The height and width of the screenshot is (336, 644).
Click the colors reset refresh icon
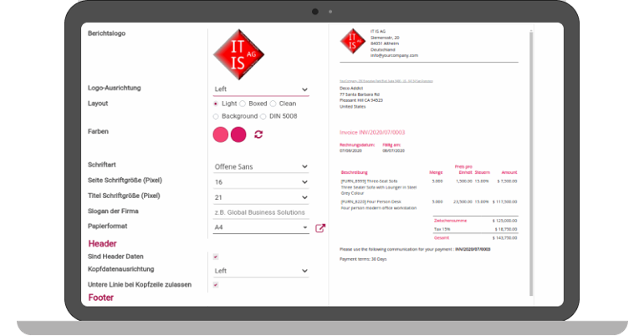pyautogui.click(x=258, y=135)
